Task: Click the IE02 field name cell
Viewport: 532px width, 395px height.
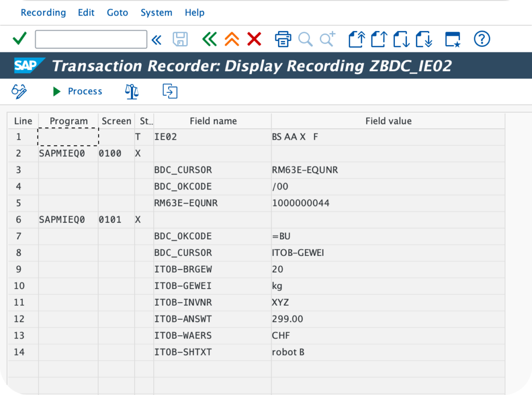Action: [212, 137]
